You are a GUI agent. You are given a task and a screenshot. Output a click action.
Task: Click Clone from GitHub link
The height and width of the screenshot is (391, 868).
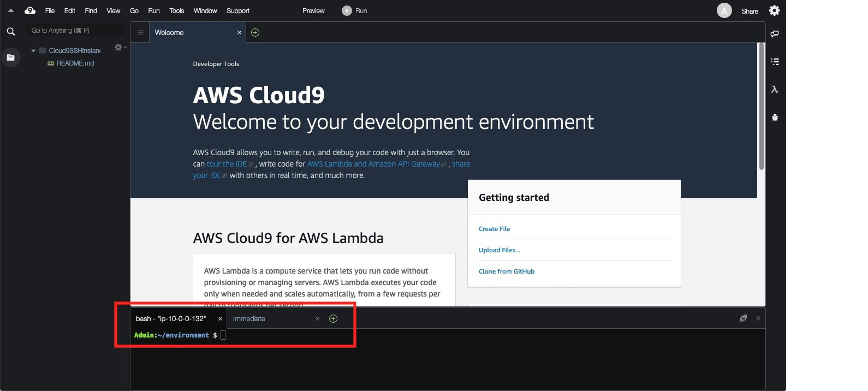coord(507,271)
